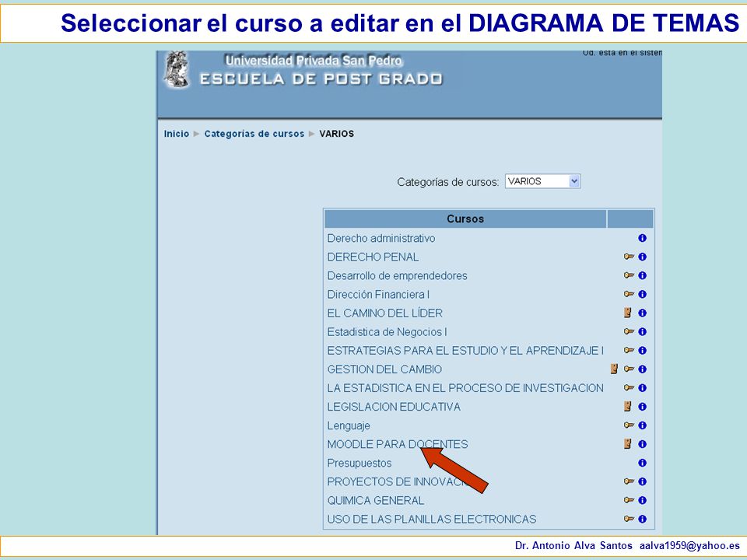Open Estadistica de Negocios I course
This screenshot has height=560, width=747.
tap(387, 332)
